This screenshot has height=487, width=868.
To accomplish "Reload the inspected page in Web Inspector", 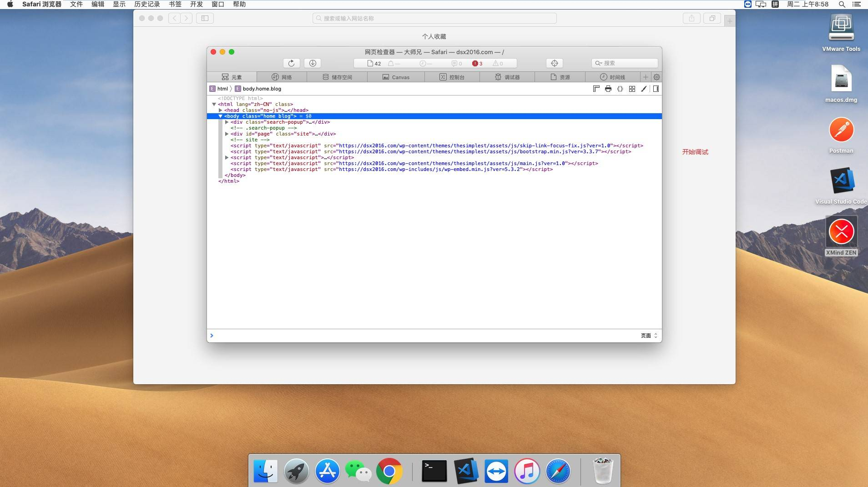I will tap(291, 63).
